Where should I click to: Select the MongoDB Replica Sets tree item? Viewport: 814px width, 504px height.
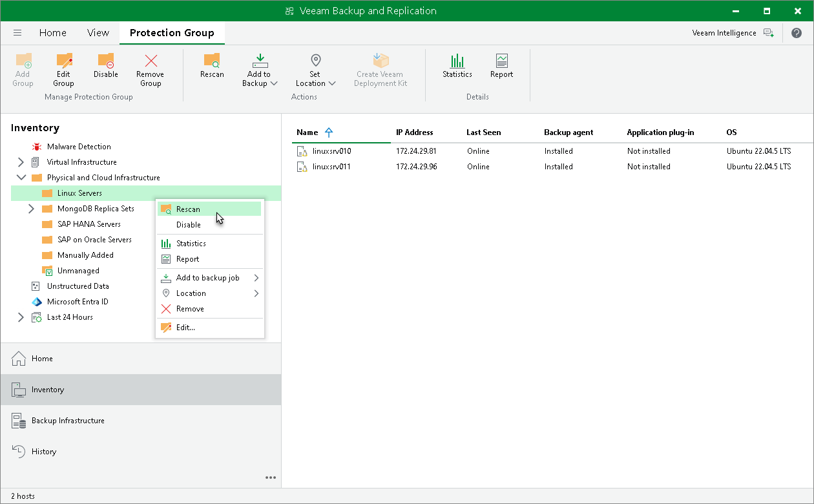pyautogui.click(x=96, y=209)
